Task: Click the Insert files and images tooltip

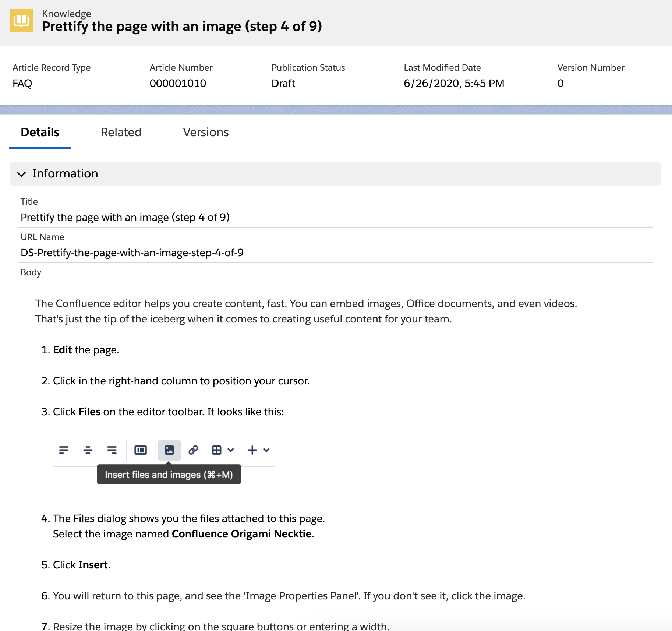Action: coord(169,475)
